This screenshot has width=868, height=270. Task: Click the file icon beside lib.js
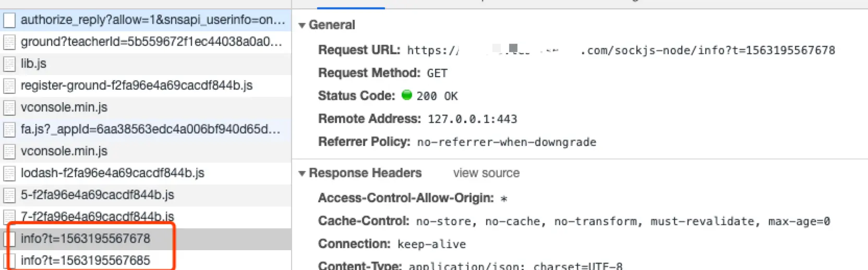[x=9, y=64]
